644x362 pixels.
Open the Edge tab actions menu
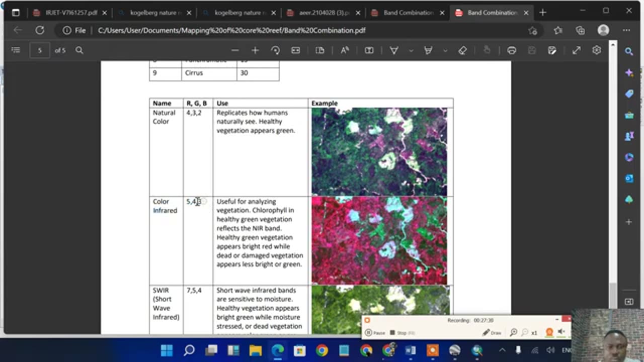click(x=16, y=13)
